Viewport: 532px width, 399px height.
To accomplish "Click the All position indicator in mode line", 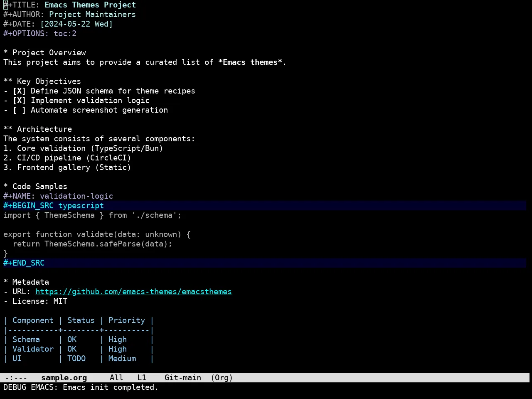I will click(x=116, y=378).
